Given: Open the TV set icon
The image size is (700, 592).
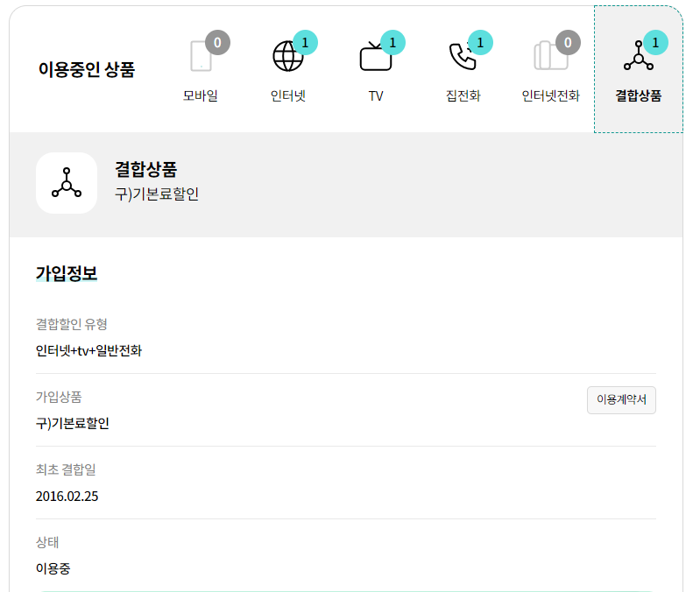Looking at the screenshot, I should click(375, 58).
